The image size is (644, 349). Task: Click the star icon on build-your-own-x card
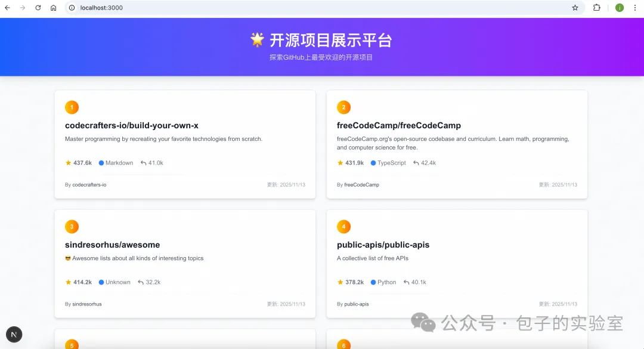[x=67, y=162]
